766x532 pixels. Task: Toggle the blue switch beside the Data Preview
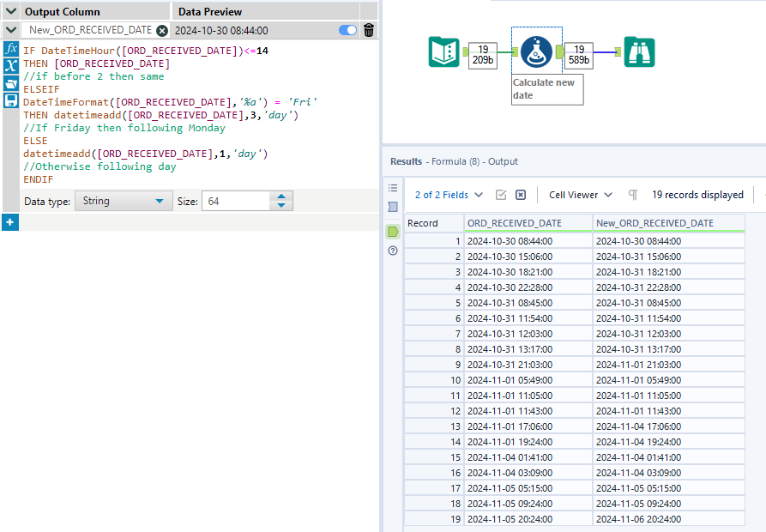click(x=347, y=29)
